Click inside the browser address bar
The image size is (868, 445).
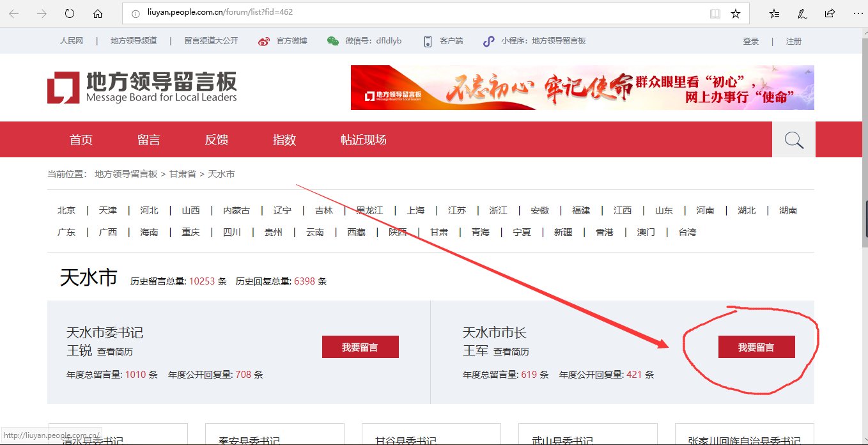tap(384, 13)
